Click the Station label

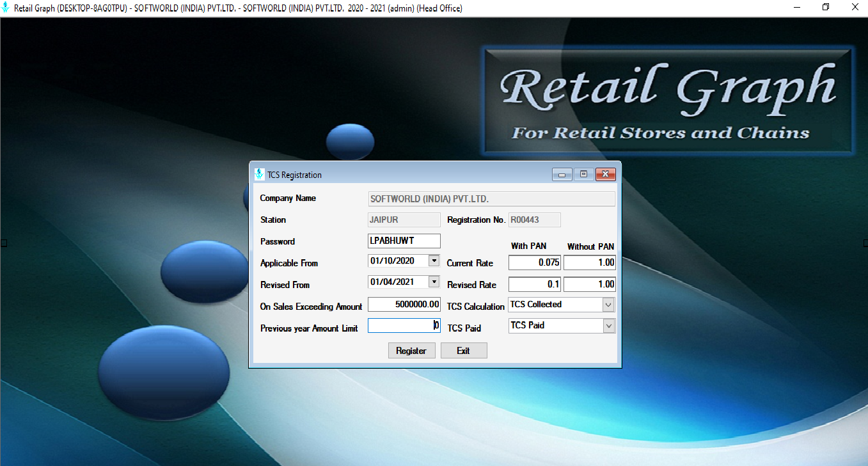[273, 220]
